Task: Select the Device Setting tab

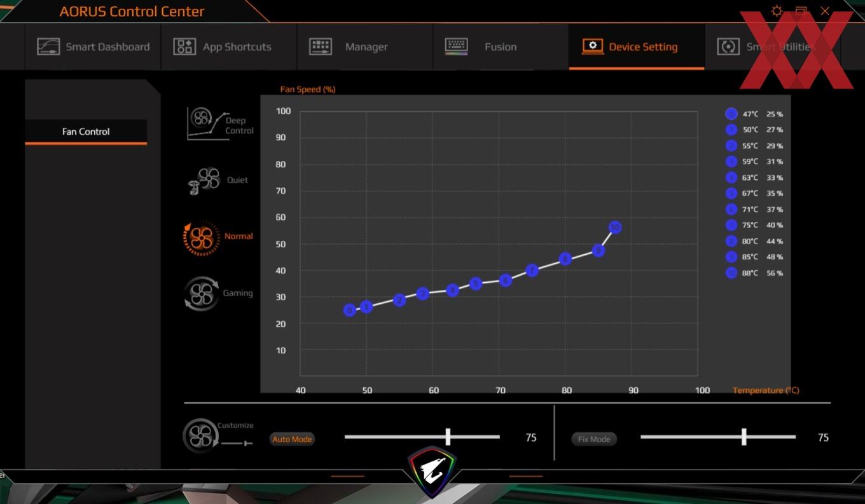Action: (x=637, y=46)
